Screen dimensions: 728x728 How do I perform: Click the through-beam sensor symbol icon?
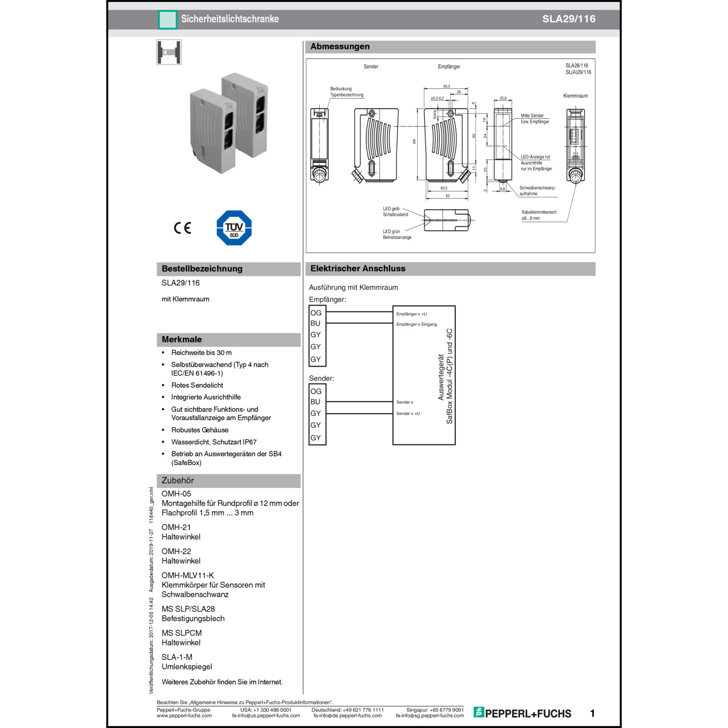click(x=169, y=52)
